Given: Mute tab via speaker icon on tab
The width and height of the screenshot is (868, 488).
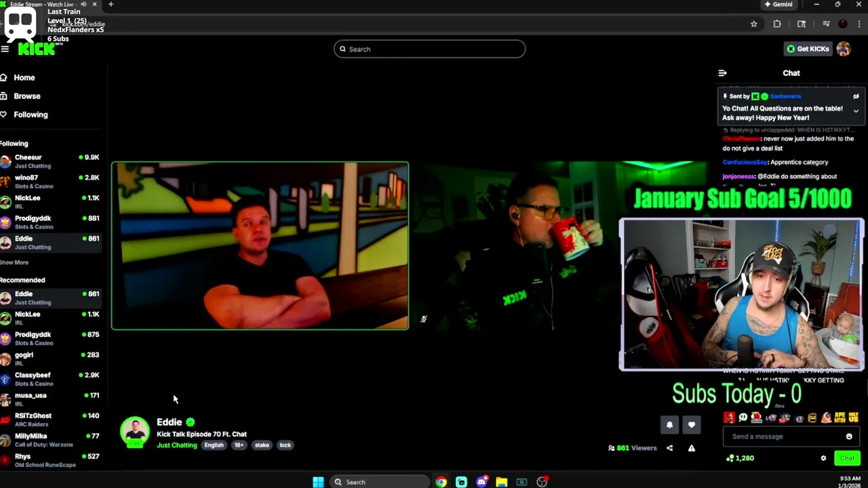Looking at the screenshot, I should 83,4.
